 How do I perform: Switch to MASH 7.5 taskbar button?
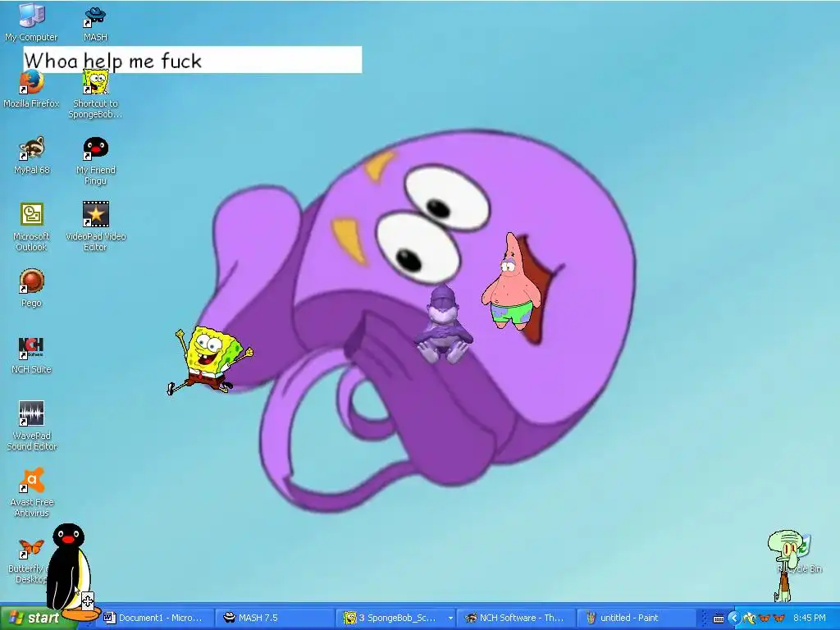pos(274,618)
